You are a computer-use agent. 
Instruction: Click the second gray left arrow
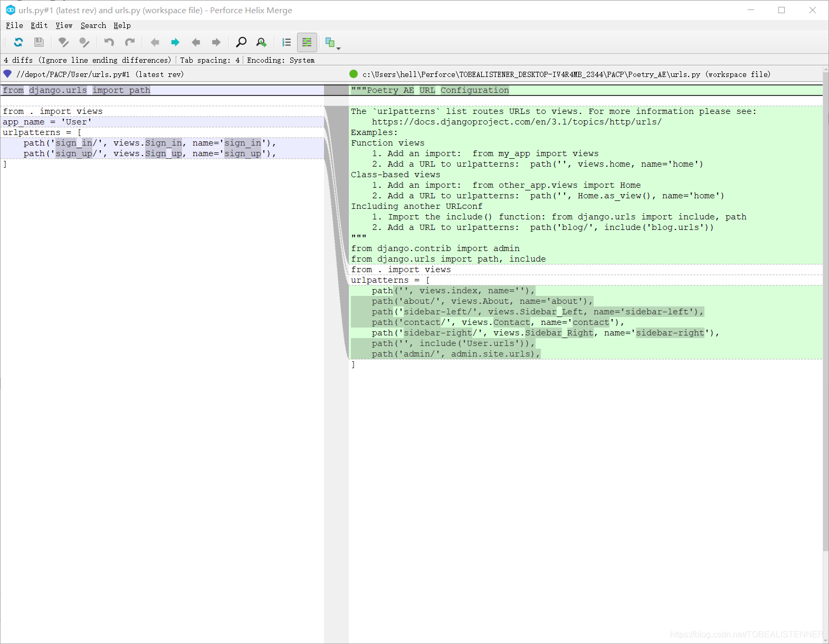click(196, 42)
